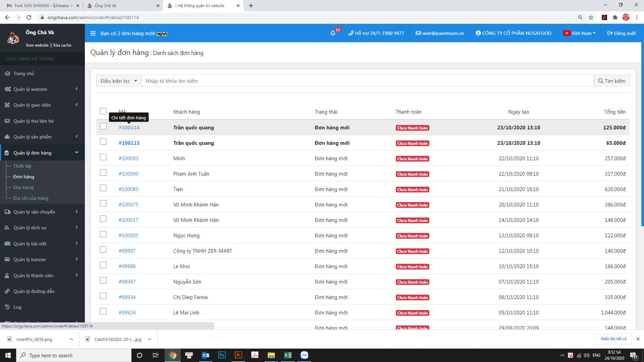Click the Hiển thị tất cả downloads button

pos(613,339)
